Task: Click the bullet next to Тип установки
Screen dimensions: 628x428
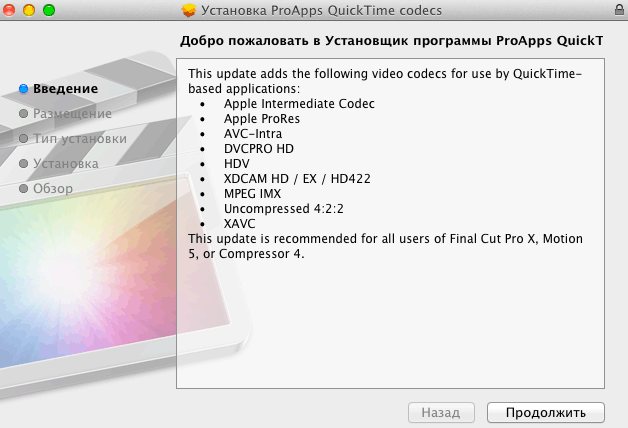Action: click(23, 139)
